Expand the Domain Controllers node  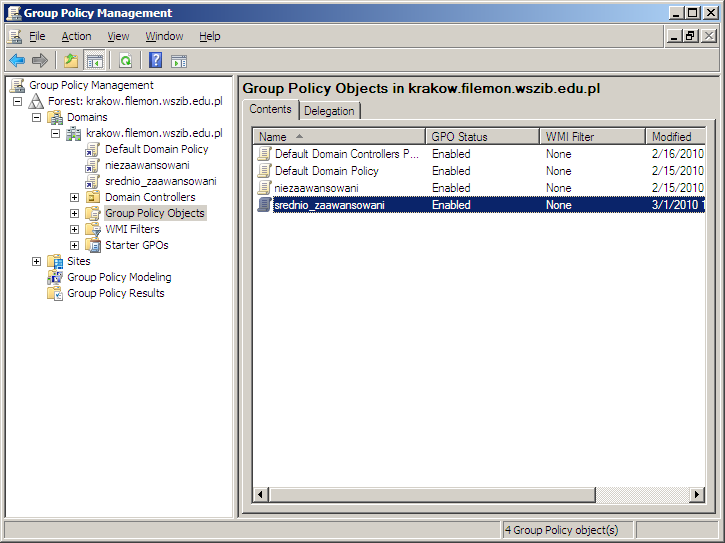[x=74, y=197]
